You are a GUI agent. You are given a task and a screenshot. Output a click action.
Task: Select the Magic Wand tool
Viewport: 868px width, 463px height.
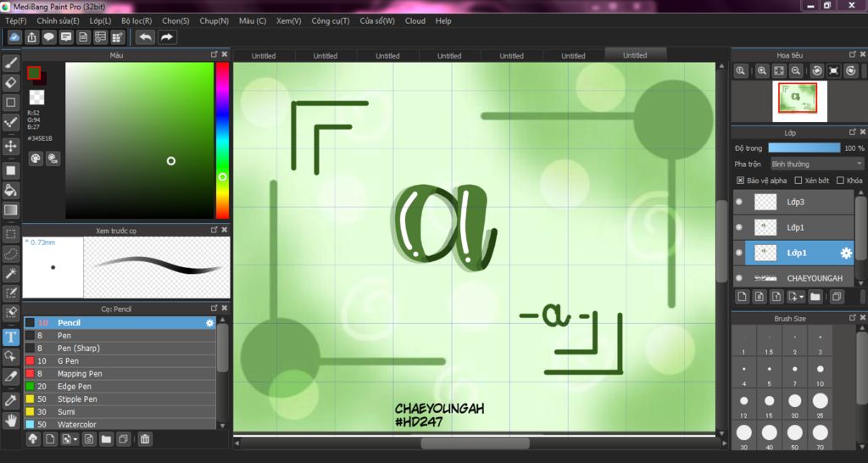(x=10, y=273)
